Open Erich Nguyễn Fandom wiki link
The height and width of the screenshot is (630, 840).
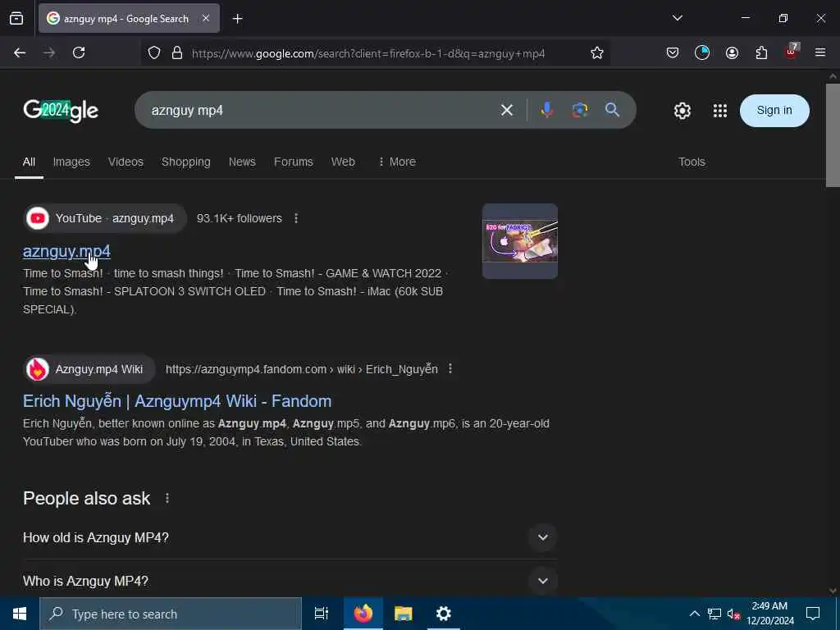177,401
